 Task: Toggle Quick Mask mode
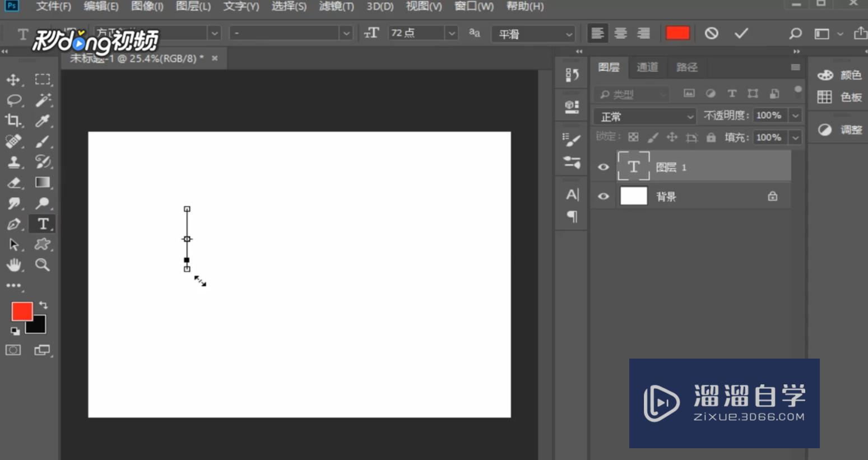[13, 350]
